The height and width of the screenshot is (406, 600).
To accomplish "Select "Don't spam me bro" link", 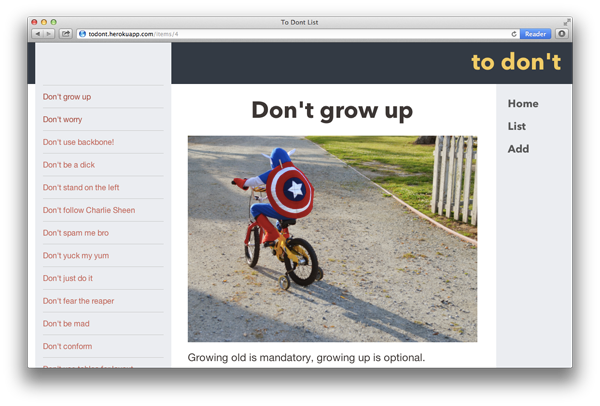I will coord(76,233).
